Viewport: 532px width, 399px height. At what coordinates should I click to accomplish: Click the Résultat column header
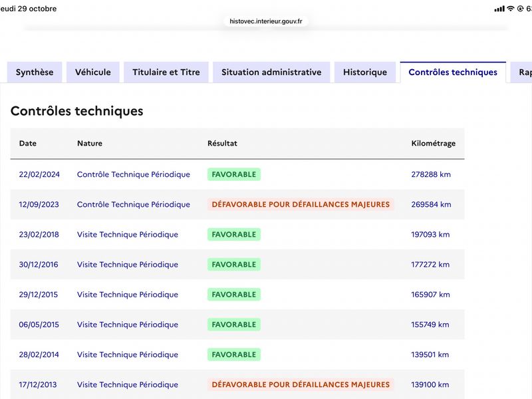point(222,143)
